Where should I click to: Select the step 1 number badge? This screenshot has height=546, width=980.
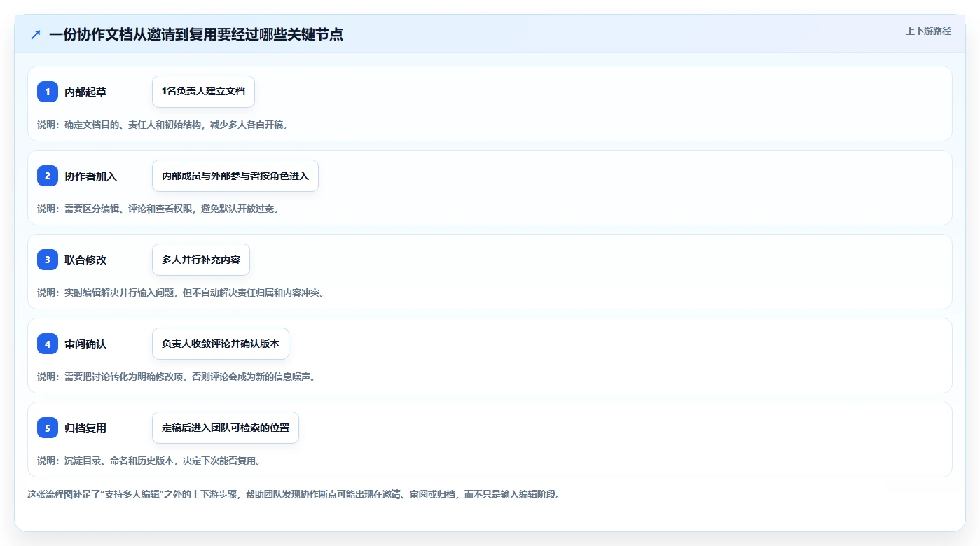tap(48, 92)
